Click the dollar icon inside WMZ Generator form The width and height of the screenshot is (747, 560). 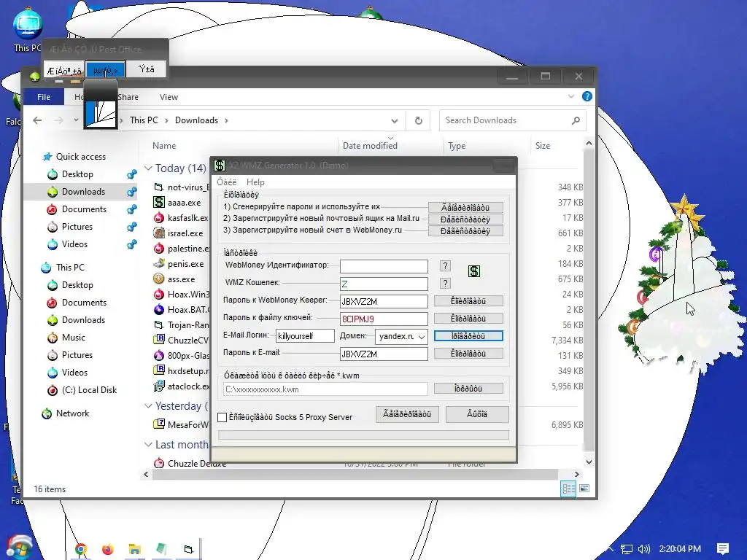click(474, 271)
